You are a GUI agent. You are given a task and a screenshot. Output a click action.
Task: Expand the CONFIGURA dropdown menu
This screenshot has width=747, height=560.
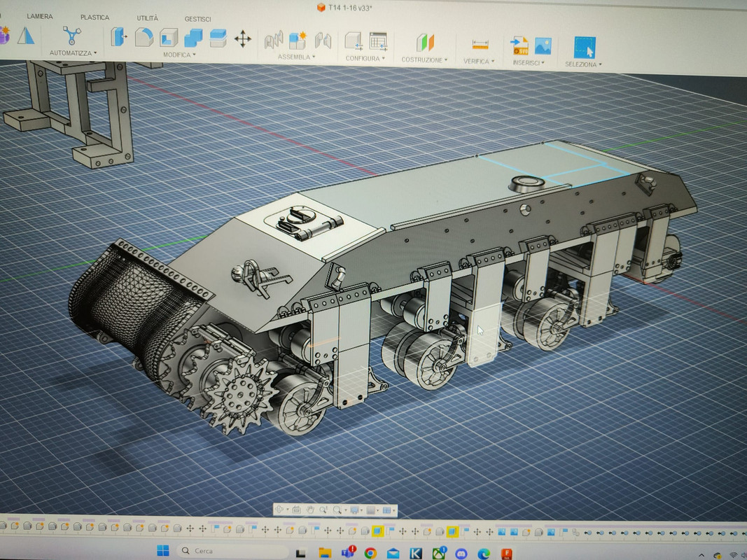pyautogui.click(x=365, y=58)
